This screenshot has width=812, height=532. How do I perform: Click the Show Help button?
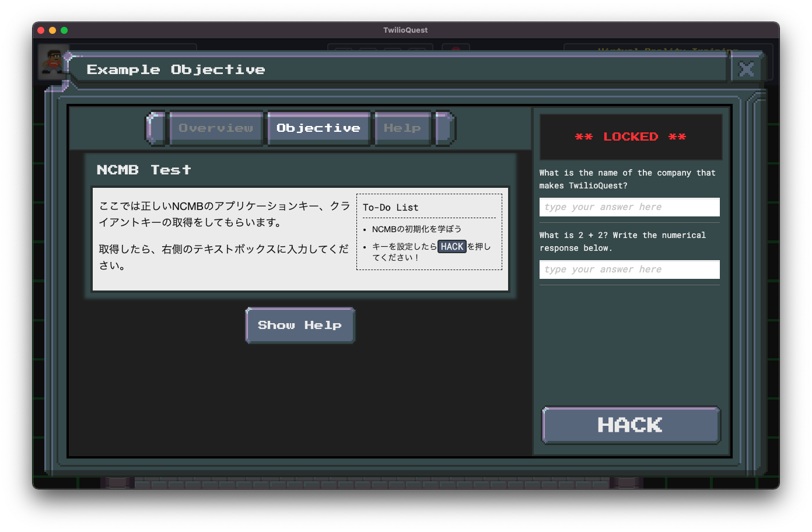tap(299, 325)
